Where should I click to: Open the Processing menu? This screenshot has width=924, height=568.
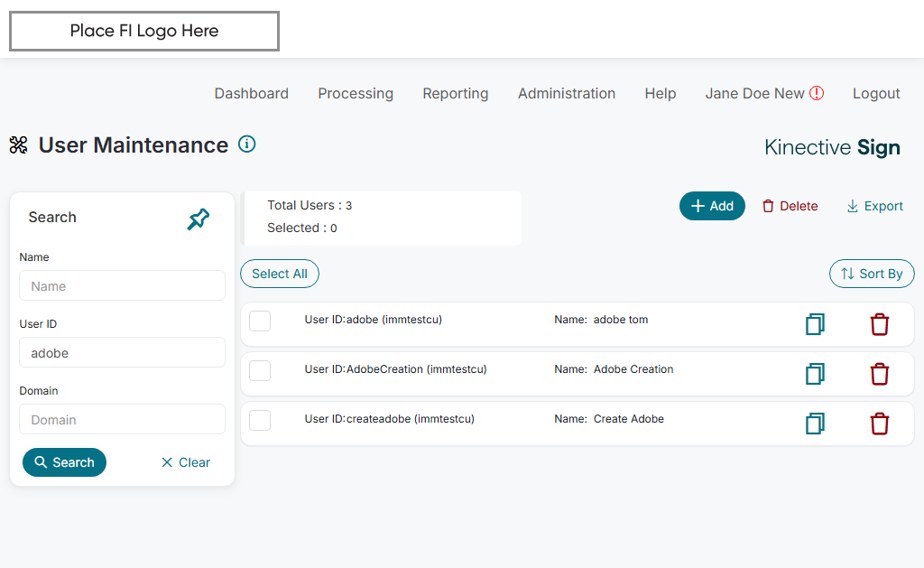tap(356, 93)
